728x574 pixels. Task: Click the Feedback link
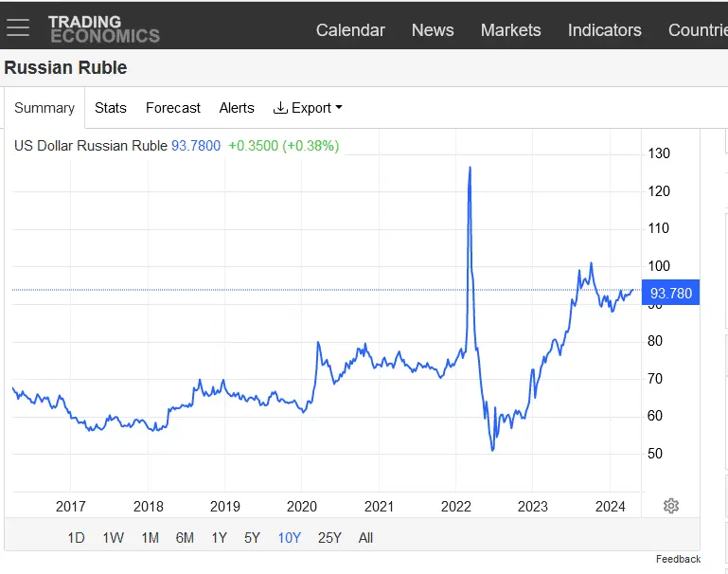pos(678,559)
